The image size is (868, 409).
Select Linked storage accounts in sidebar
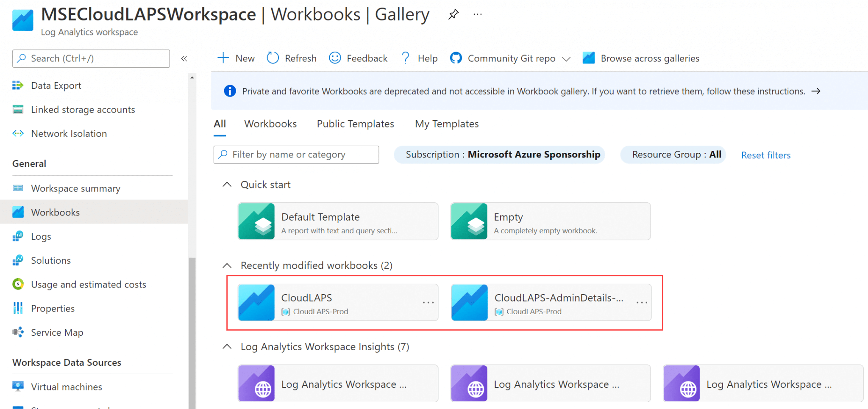pyautogui.click(x=83, y=109)
